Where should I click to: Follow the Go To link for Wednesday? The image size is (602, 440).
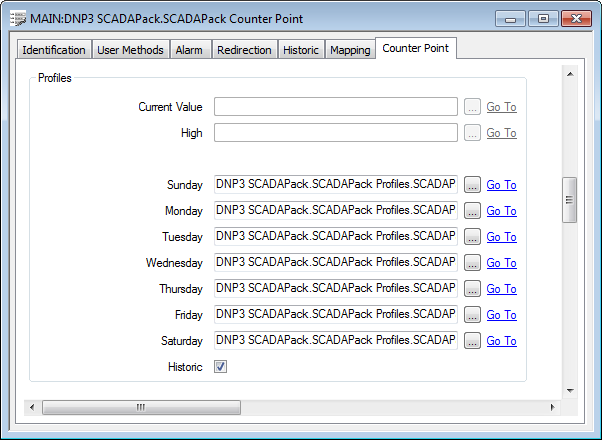501,263
